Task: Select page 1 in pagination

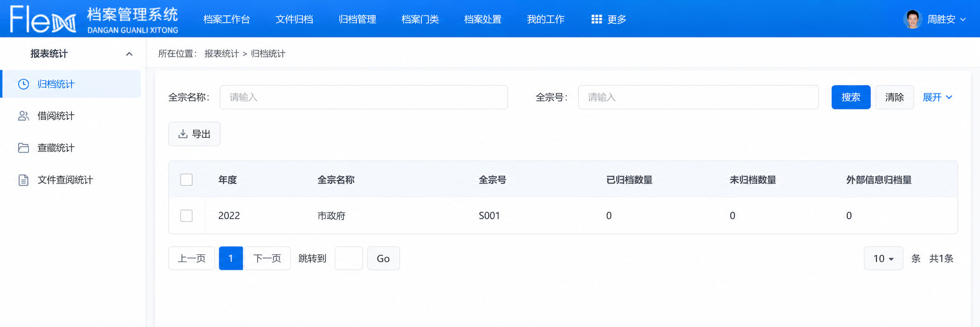Action: point(231,258)
